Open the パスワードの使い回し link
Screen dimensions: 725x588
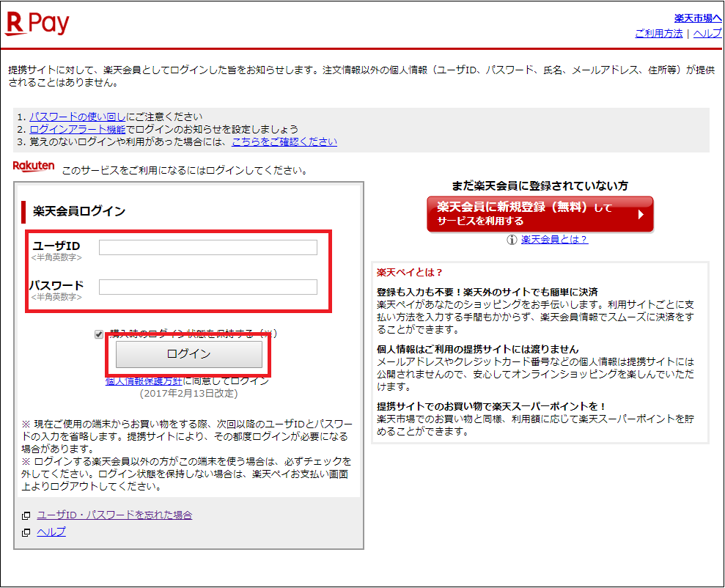coord(77,117)
